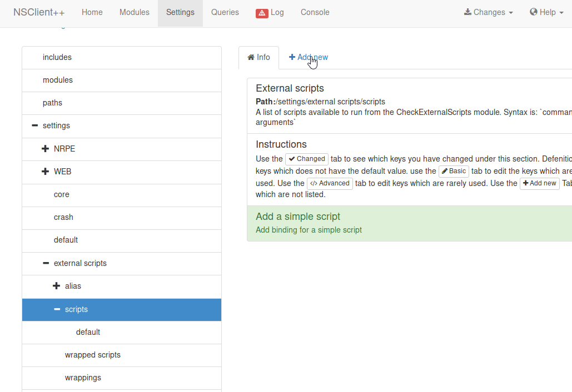Open the Help dropdown menu
This screenshot has width=572, height=392.
coord(547,12)
